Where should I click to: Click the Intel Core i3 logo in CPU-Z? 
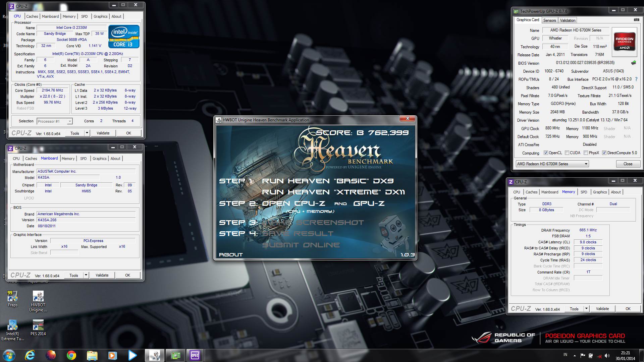[x=124, y=36]
